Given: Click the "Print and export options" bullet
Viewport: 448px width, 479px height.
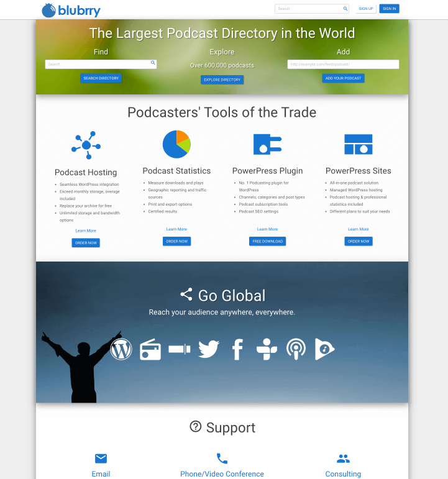Looking at the screenshot, I should pos(170,204).
